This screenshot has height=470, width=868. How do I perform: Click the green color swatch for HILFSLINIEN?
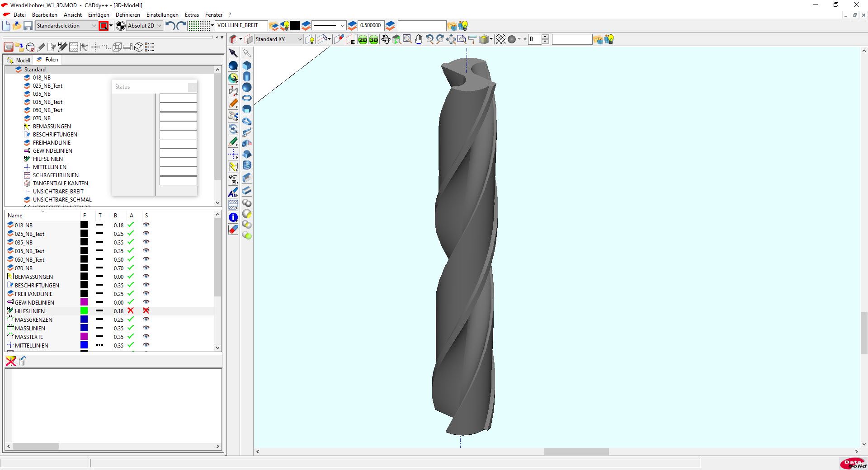84,311
